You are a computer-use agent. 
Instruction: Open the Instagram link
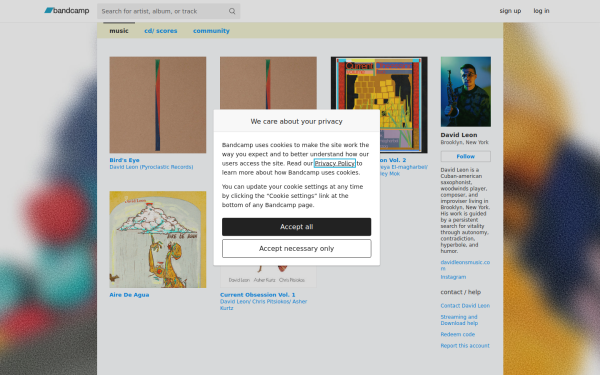point(453,277)
